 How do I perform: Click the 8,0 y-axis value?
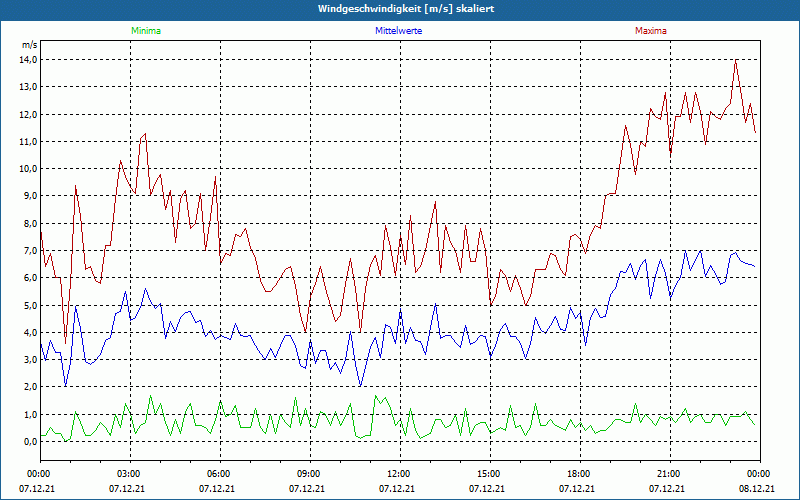coord(31,223)
